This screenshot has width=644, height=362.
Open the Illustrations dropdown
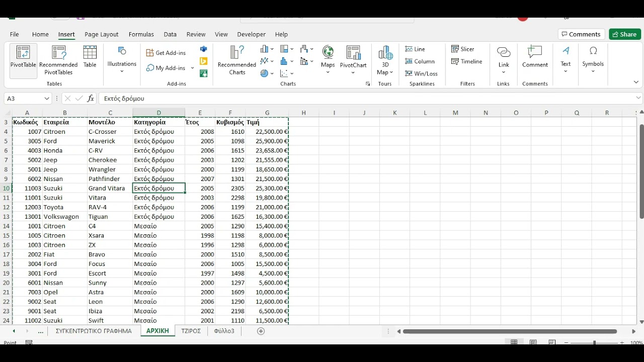pos(122,60)
